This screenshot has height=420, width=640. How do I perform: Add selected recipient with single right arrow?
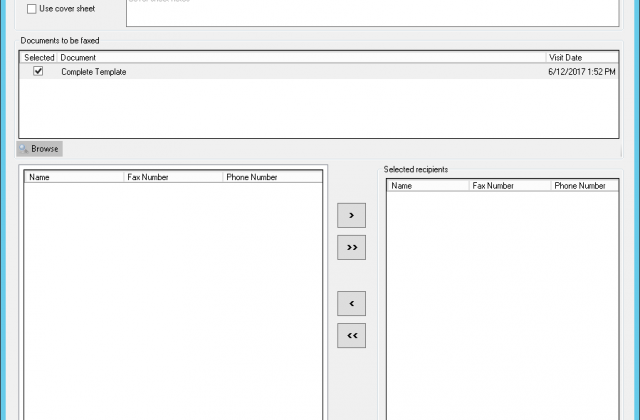coord(351,215)
